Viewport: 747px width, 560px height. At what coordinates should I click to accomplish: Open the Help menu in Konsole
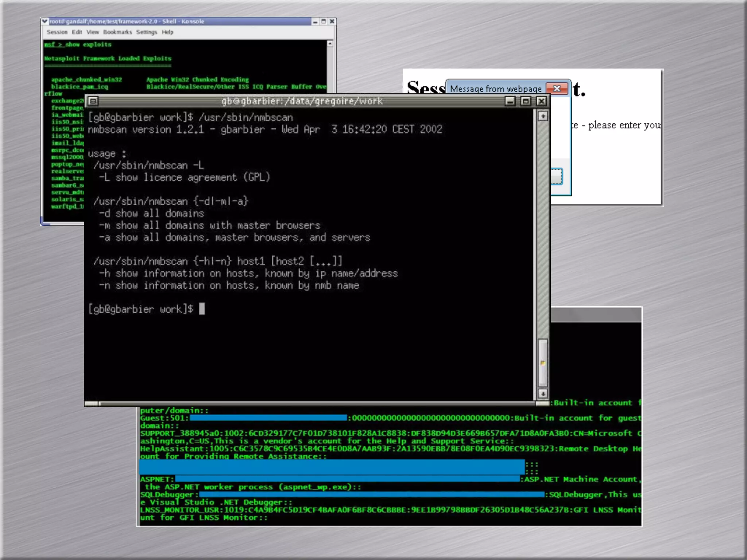167,32
